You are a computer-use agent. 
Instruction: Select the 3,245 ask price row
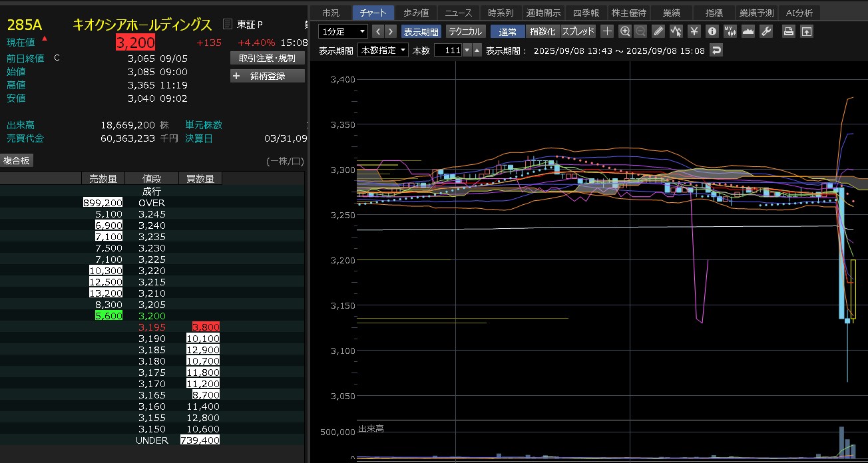pos(152,214)
